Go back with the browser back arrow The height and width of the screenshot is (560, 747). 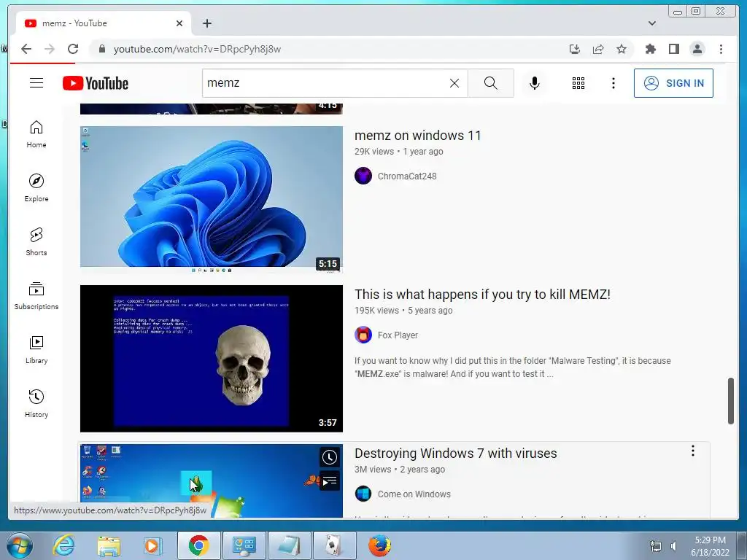pyautogui.click(x=26, y=49)
